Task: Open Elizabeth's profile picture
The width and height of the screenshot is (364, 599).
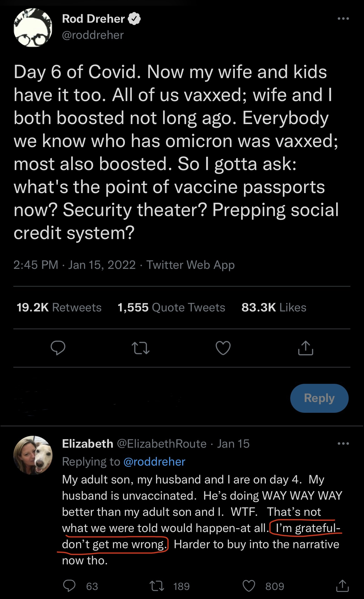Action: click(x=33, y=455)
